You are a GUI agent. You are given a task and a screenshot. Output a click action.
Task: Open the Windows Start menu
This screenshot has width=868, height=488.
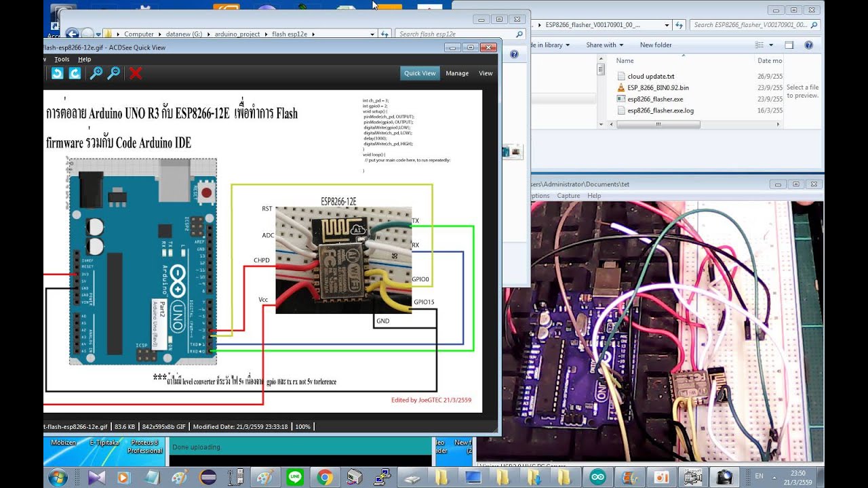coord(58,477)
